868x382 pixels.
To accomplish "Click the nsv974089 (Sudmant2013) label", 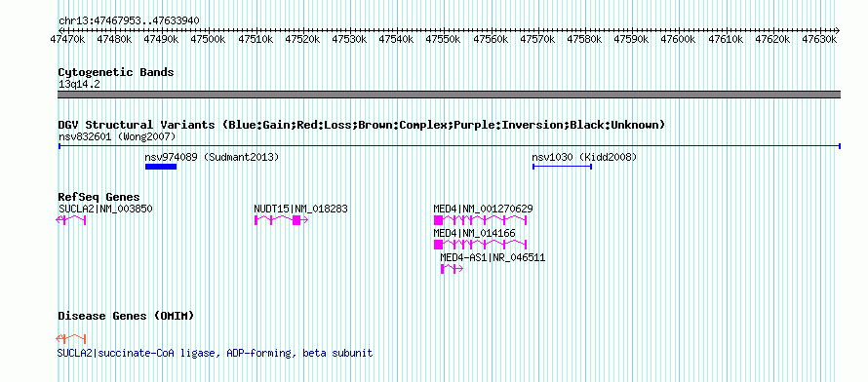I will tap(212, 157).
